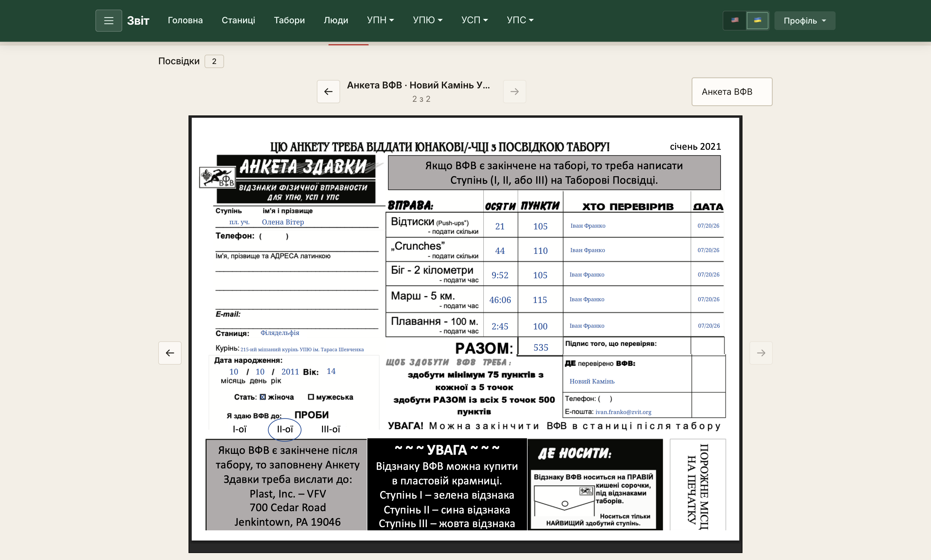Image resolution: width=931 pixels, height=560 pixels.
Task: Click the Посвідки count badge 2
Action: [x=214, y=61]
